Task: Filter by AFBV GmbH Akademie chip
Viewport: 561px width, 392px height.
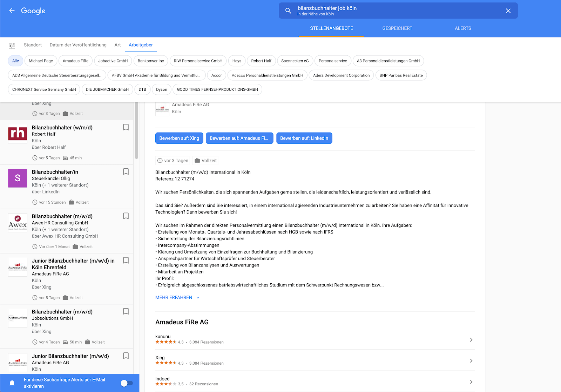Action: [156, 75]
